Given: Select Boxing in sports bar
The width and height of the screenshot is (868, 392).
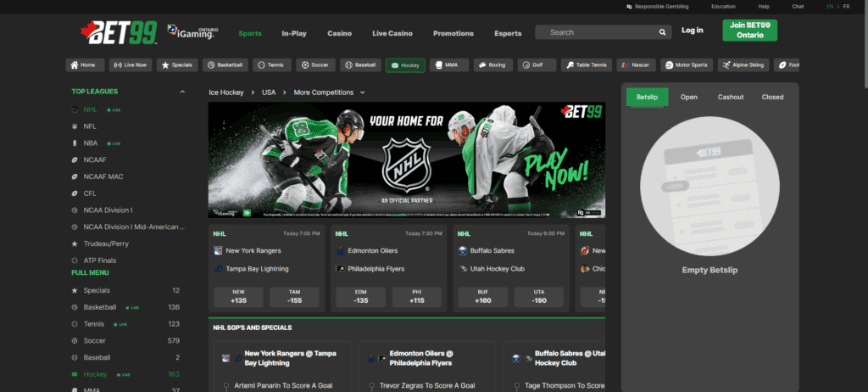Looking at the screenshot, I should [493, 64].
